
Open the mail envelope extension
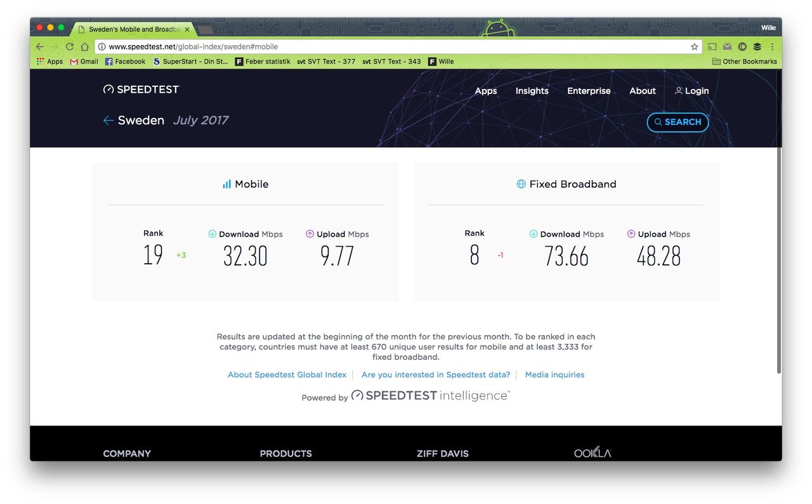click(x=727, y=47)
